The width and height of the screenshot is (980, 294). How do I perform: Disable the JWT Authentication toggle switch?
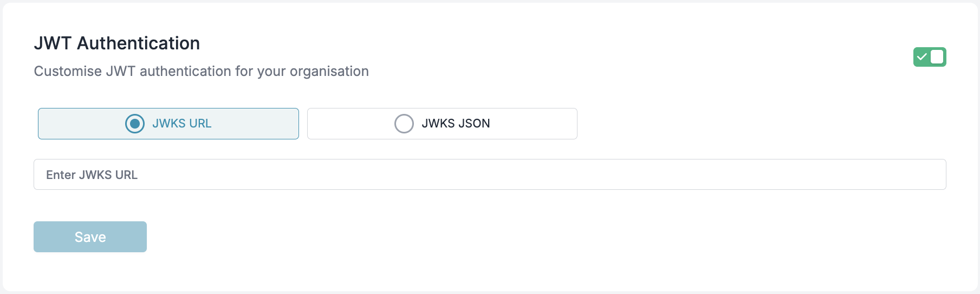930,57
